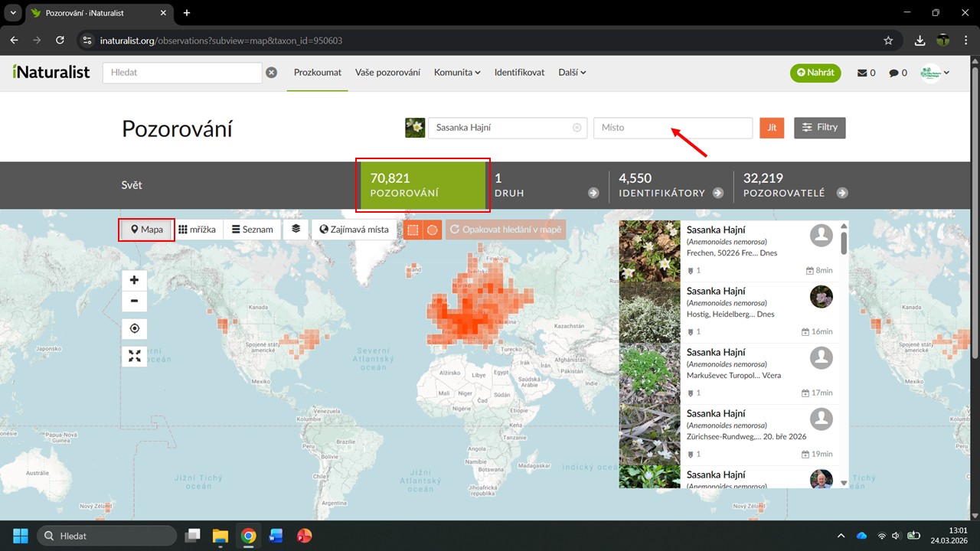This screenshot has width=980, height=551.
Task: Open the user profile avatar dropdown
Action: (936, 73)
